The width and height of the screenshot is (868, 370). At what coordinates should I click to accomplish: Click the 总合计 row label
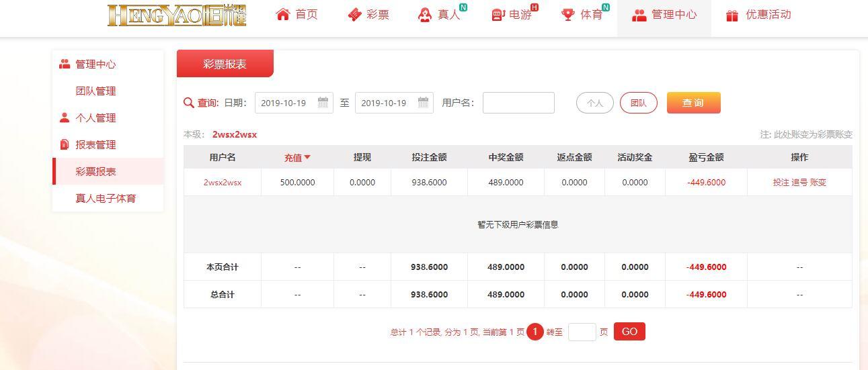(223, 294)
